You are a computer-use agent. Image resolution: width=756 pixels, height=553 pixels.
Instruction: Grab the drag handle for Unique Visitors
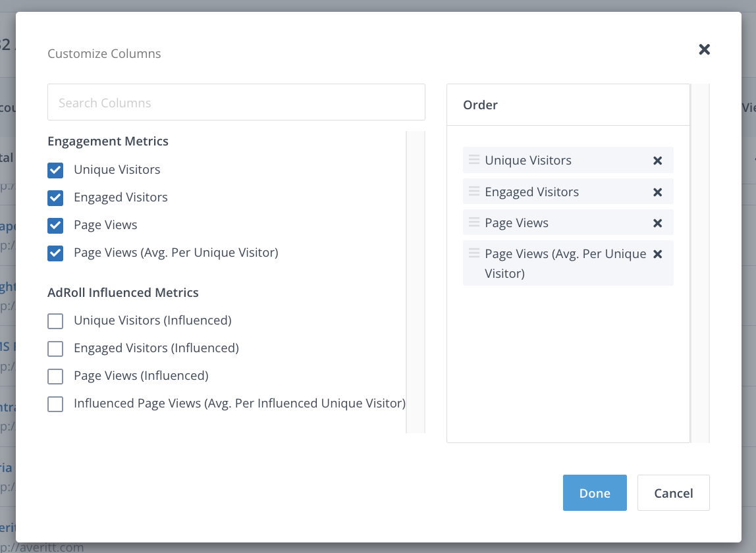pyautogui.click(x=473, y=160)
